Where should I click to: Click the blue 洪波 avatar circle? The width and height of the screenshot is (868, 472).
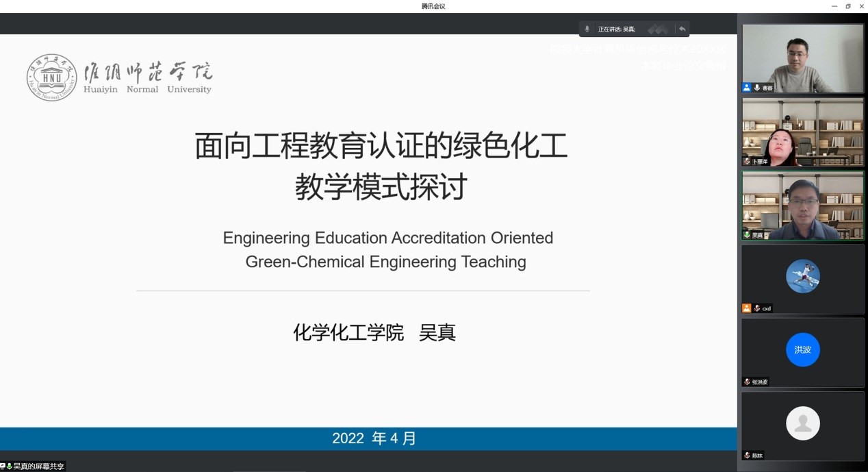(x=803, y=349)
